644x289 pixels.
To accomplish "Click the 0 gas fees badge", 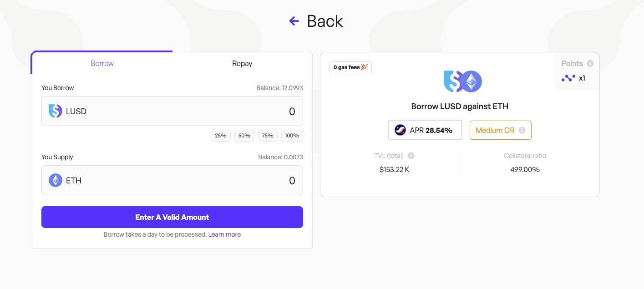I will tap(350, 67).
